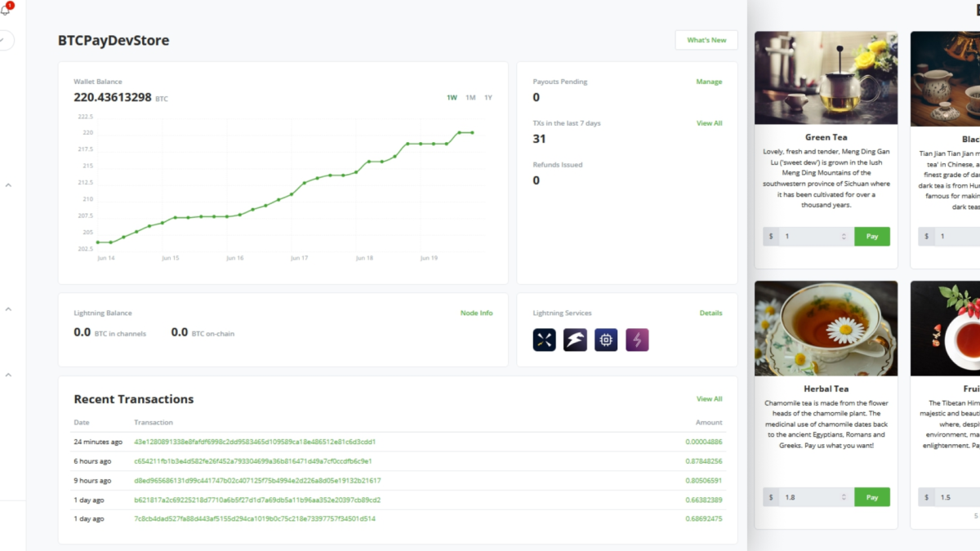Click the Amount column header
This screenshot has width=980, height=551.
click(709, 422)
